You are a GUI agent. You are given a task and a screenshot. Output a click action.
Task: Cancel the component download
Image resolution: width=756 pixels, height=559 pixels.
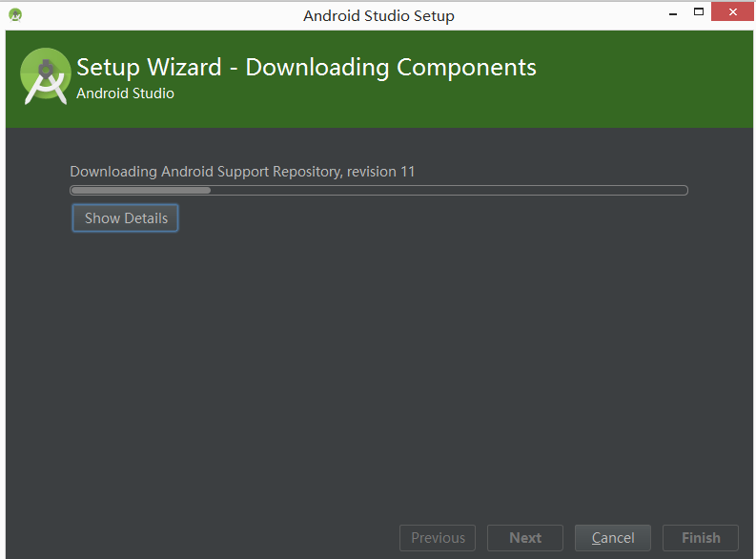click(613, 538)
